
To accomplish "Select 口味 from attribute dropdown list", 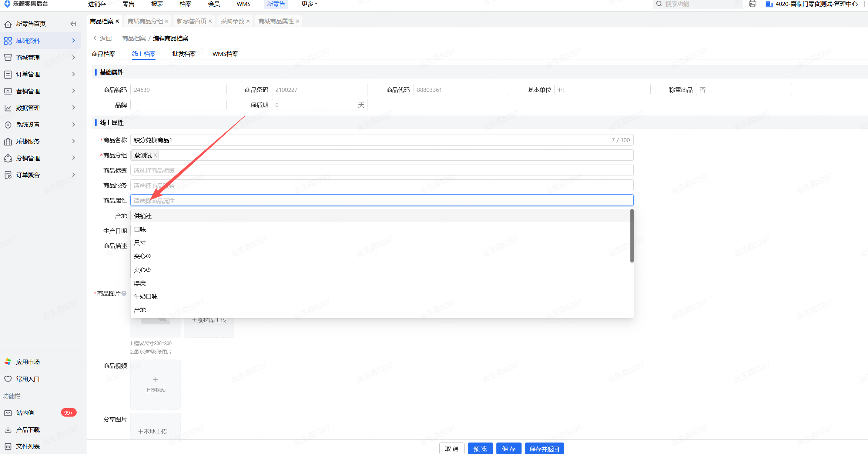I will [x=140, y=230].
